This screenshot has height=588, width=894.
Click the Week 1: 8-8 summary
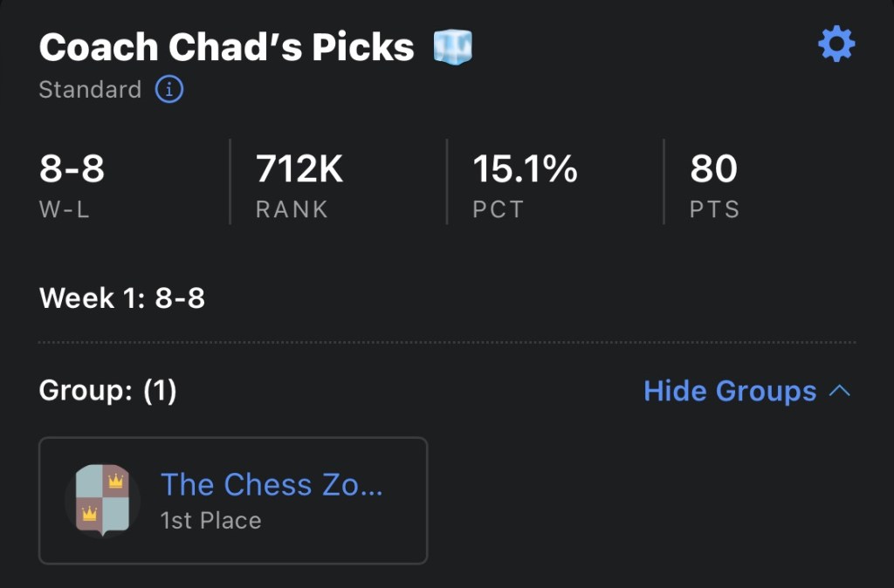[x=122, y=298]
